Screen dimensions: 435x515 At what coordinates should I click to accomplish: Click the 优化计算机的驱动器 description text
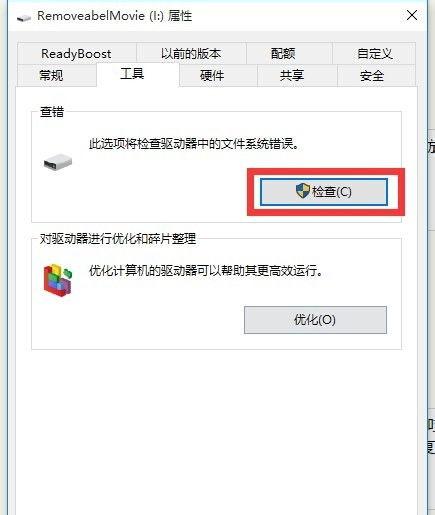coord(206,270)
